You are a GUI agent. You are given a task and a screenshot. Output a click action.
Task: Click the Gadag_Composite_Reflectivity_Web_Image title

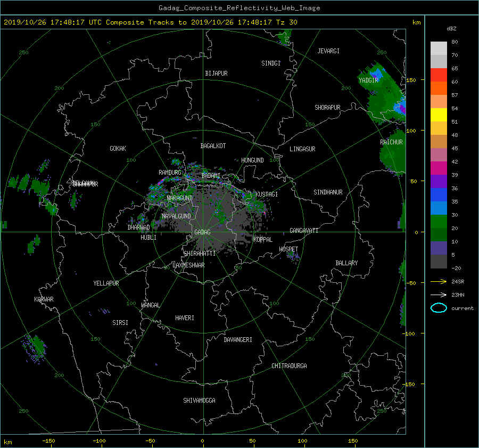[x=239, y=8]
